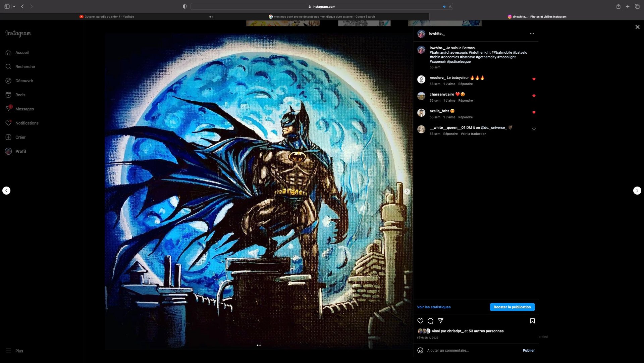Image resolution: width=644 pixels, height=363 pixels.
Task: Open Reels from the sidebar
Action: pos(20,95)
